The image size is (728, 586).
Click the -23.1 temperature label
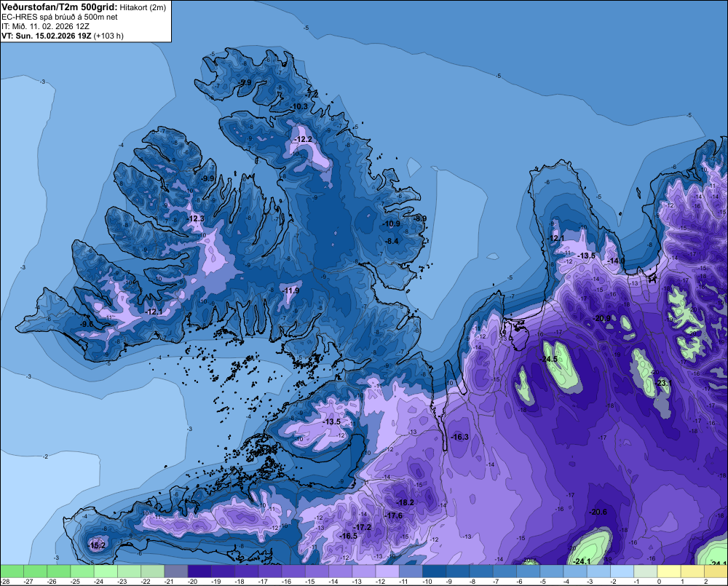coord(663,383)
